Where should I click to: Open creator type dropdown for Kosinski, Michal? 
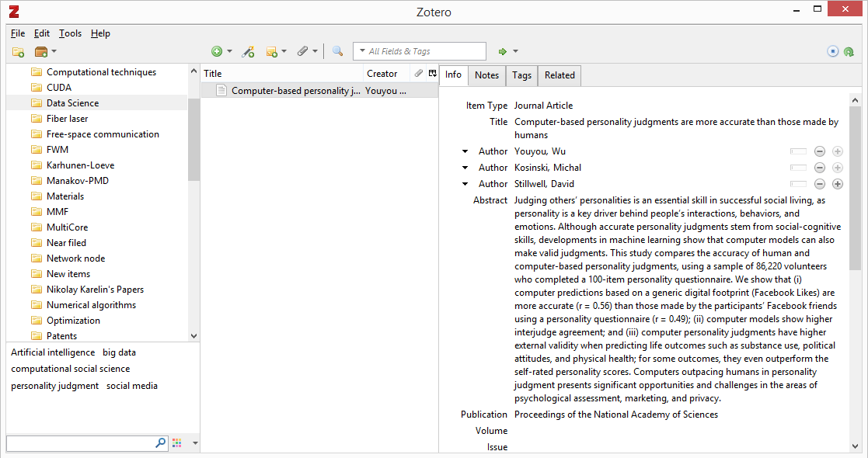pos(465,168)
